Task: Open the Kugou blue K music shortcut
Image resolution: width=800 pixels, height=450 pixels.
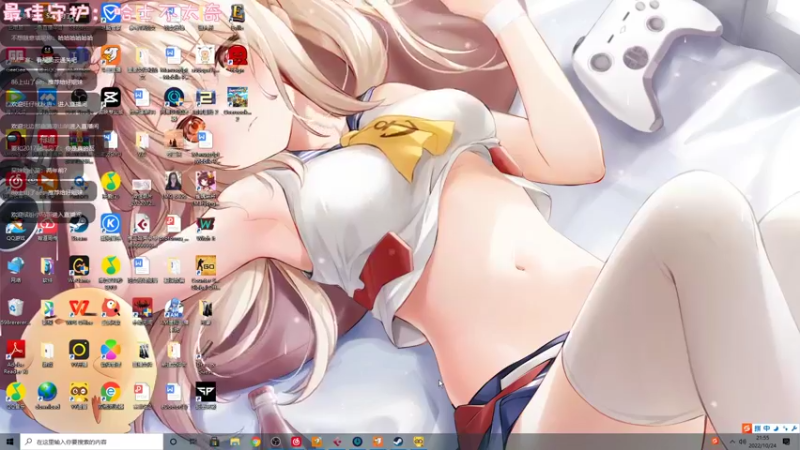Action: [x=111, y=223]
